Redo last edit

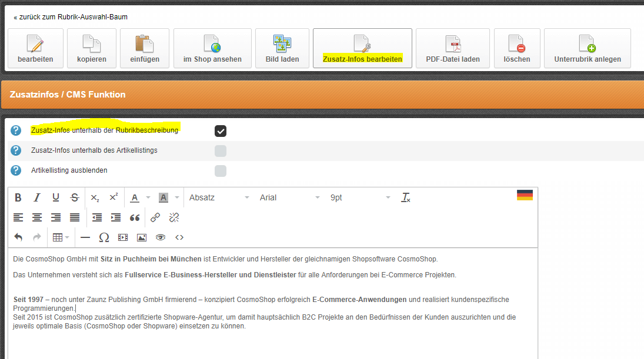coord(37,237)
